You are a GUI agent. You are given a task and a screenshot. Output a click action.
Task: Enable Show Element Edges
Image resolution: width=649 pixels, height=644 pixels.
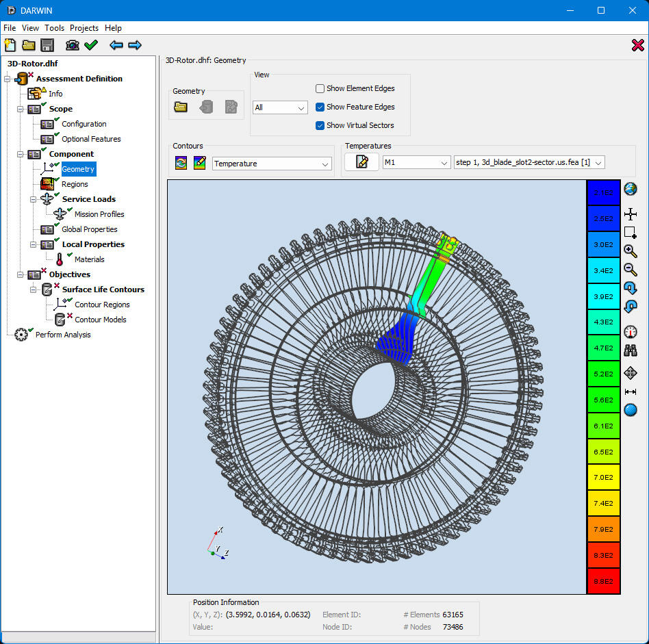[320, 88]
